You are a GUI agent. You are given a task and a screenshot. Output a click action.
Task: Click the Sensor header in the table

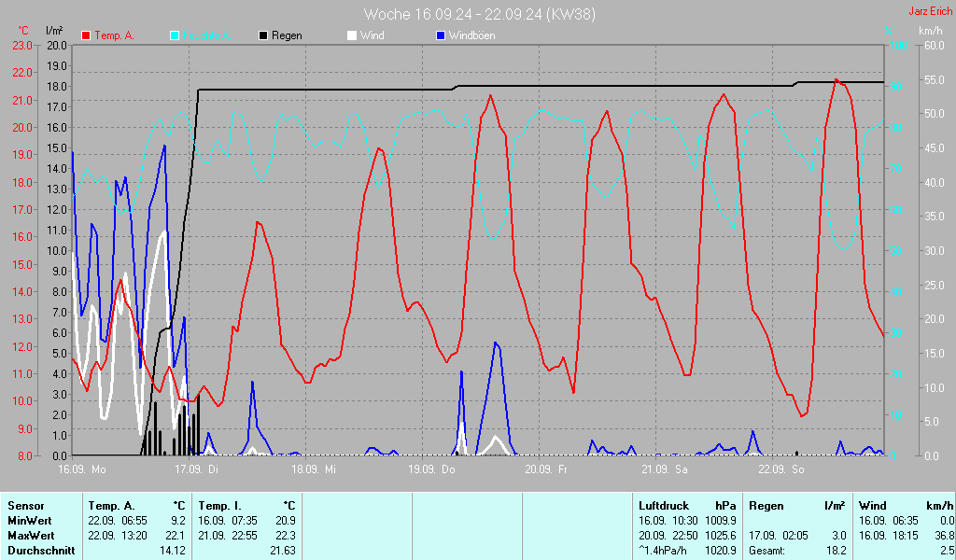click(25, 506)
